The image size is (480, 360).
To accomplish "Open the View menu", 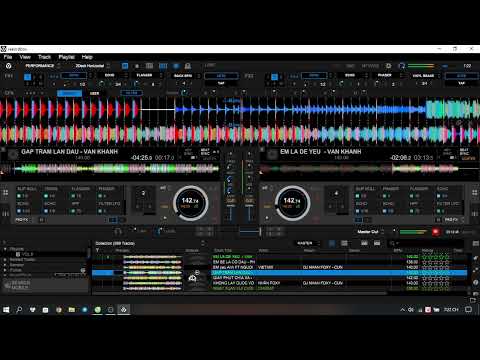I will (25, 57).
